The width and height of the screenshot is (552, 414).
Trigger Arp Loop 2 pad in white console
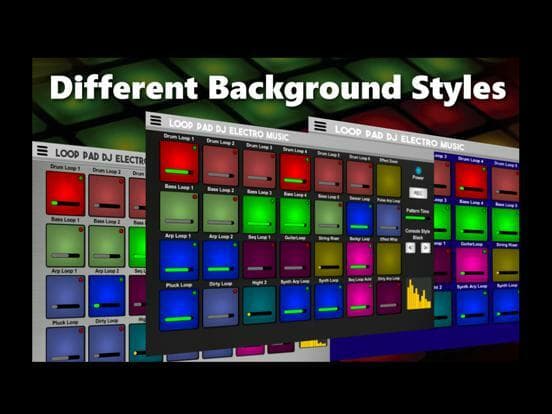pos(107,296)
